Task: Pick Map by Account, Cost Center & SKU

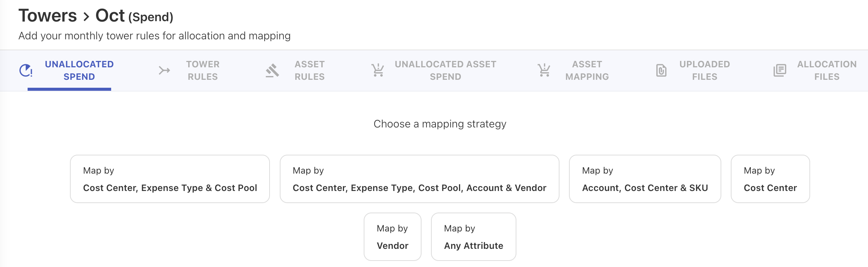Action: [x=645, y=179]
